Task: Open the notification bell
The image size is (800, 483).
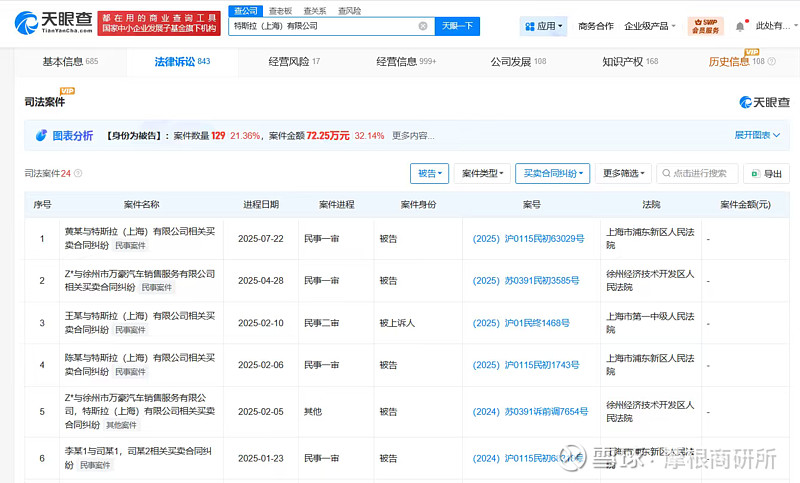Action: pyautogui.click(x=740, y=27)
